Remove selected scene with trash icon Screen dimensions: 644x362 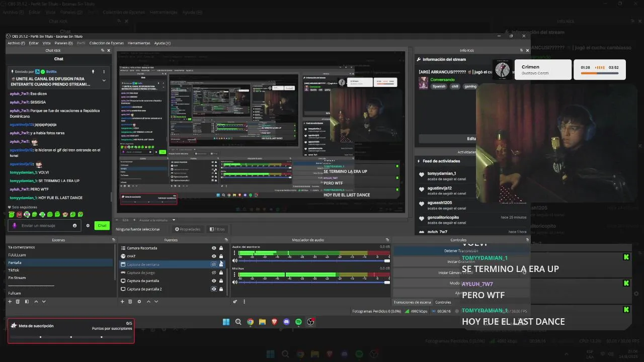pos(18,302)
